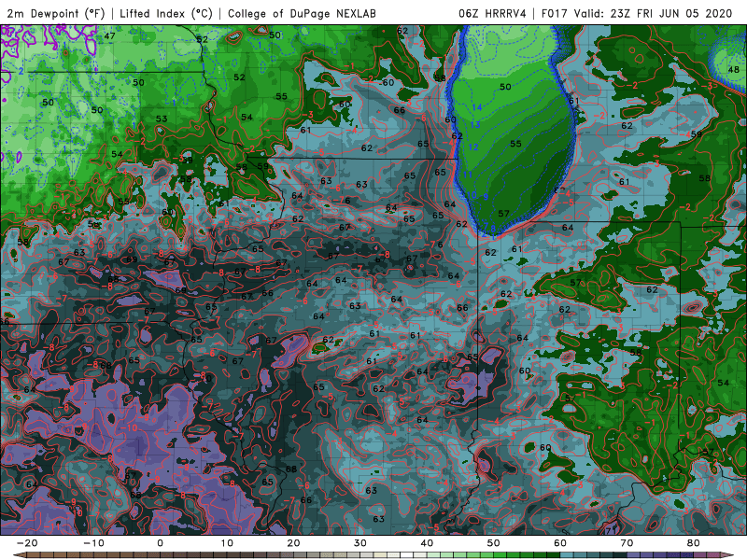This screenshot has width=747, height=560.
Task: Click the 70 tick label on color scale
Action: 627,543
